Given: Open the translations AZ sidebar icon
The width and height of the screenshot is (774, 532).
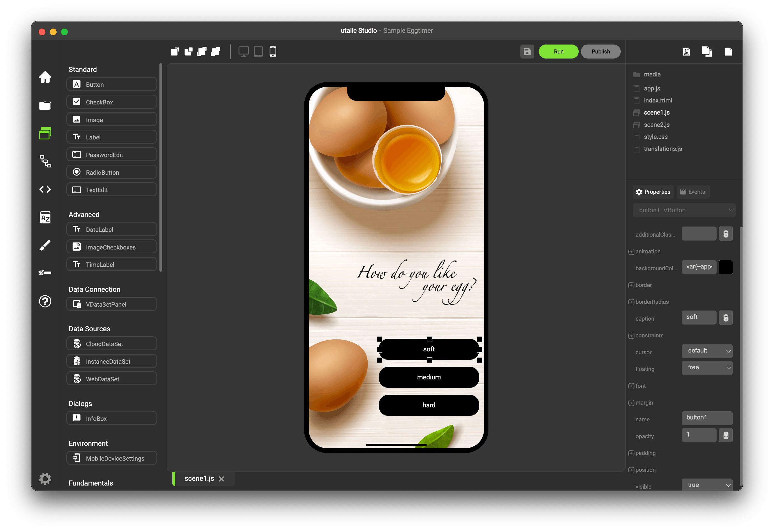Looking at the screenshot, I should click(45, 217).
